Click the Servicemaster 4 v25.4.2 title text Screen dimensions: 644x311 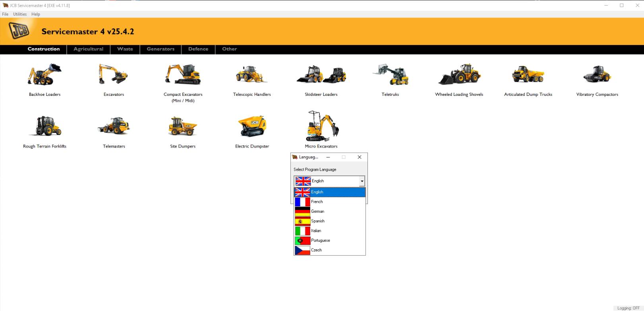(x=88, y=31)
